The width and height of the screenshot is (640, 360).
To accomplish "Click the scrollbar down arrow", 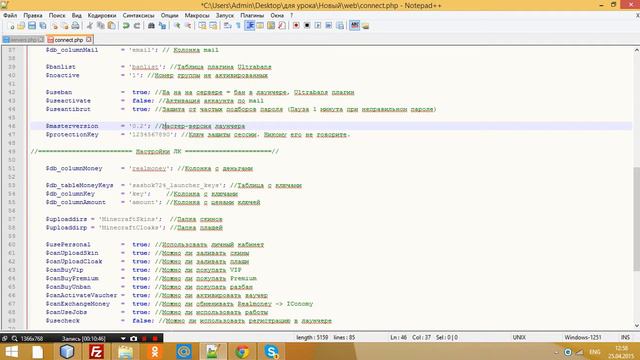I will coord(636,325).
